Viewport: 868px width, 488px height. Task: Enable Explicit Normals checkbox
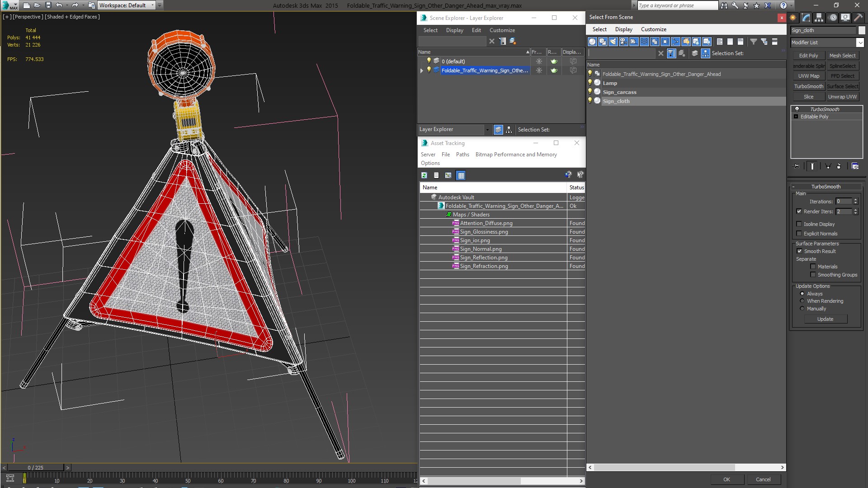tap(799, 234)
